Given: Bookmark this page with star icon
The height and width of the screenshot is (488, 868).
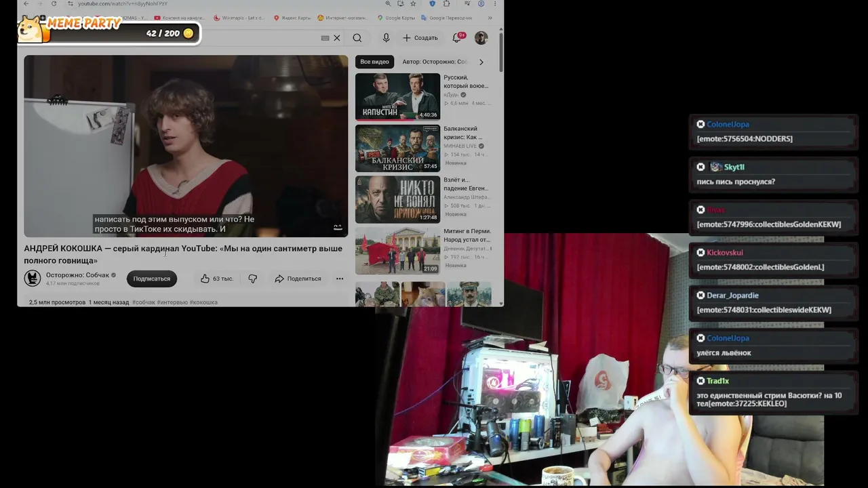Looking at the screenshot, I should point(413,3).
